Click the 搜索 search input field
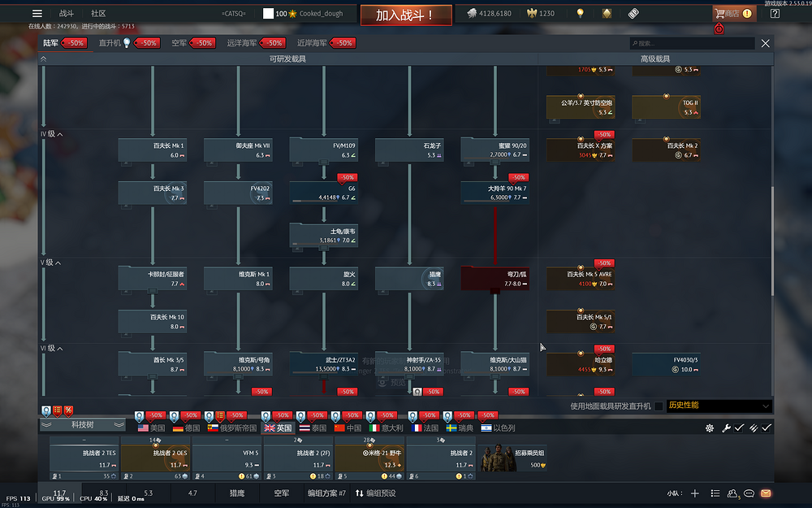Screen dimensions: 812x508 click(x=694, y=42)
